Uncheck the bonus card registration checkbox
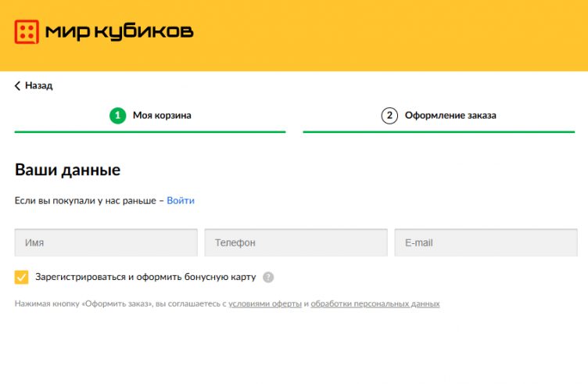 point(21,277)
